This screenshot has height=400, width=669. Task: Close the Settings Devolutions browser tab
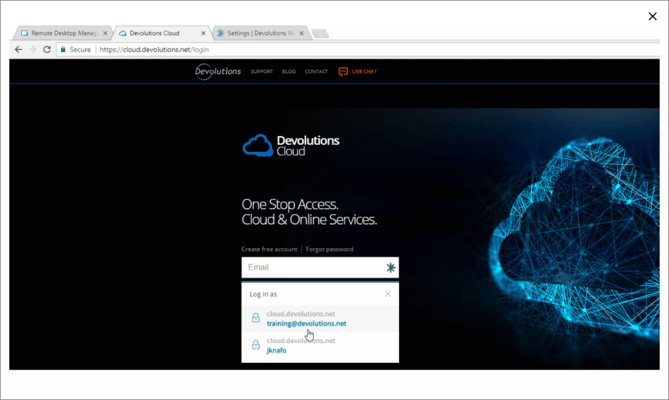pos(301,33)
